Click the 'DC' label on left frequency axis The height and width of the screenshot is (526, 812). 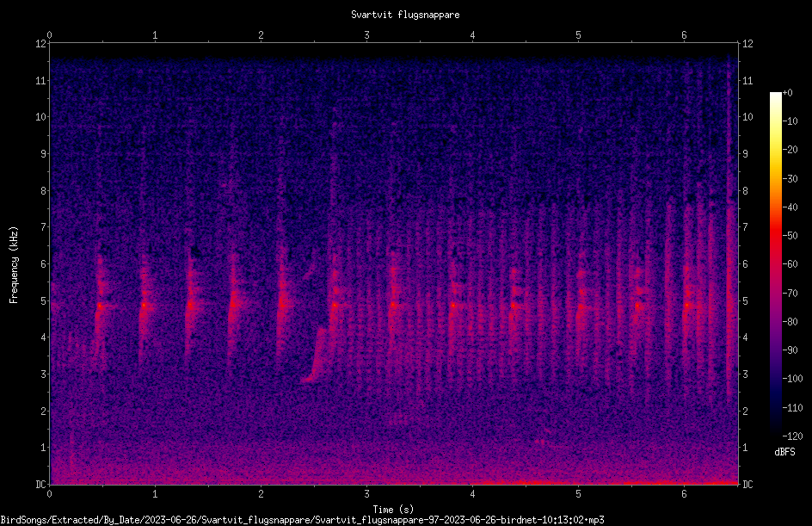[x=40, y=485]
